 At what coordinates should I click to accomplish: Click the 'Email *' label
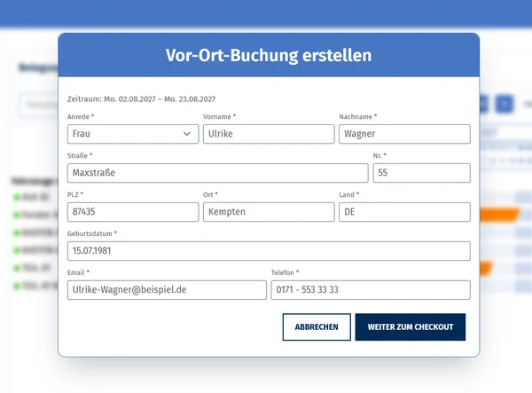[x=78, y=272]
